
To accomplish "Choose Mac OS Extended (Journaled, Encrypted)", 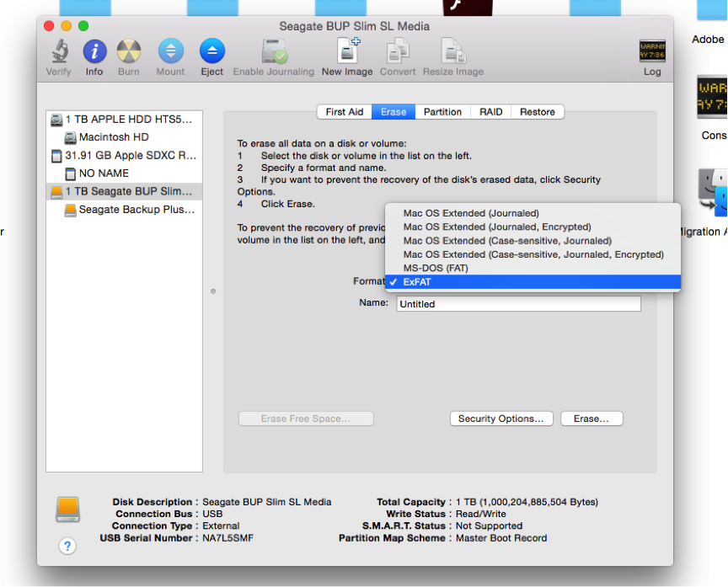I will (x=533, y=227).
